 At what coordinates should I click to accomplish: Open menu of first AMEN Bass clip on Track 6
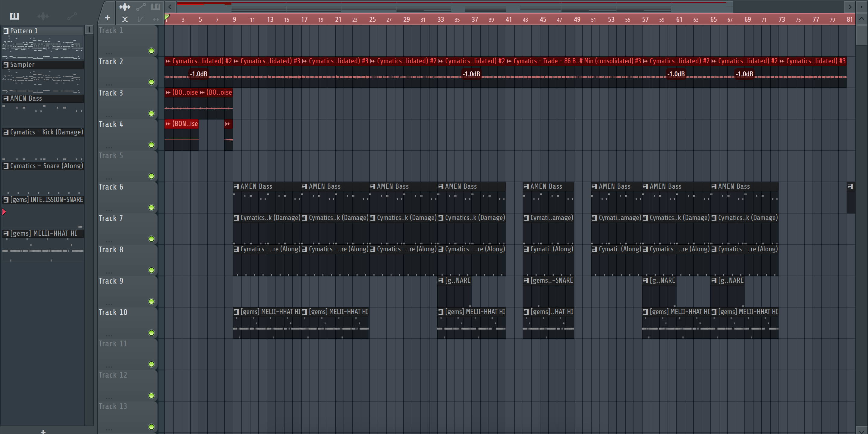pyautogui.click(x=236, y=186)
